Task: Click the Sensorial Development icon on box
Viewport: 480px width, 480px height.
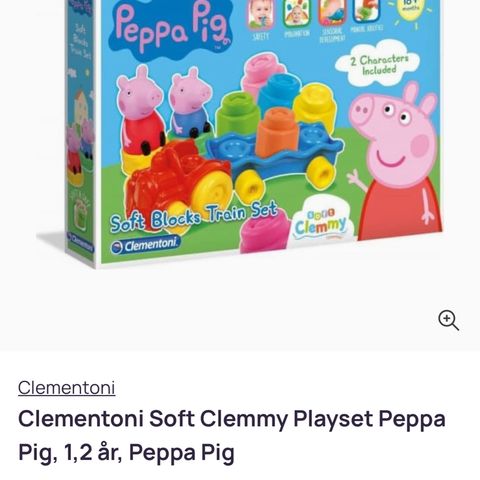Action: 332,13
